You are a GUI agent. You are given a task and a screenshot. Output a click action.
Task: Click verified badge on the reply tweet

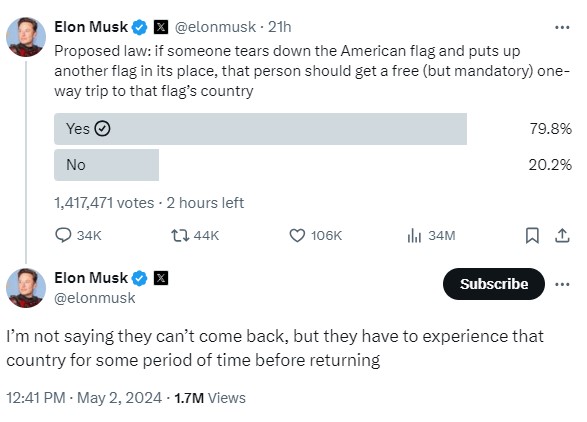140,278
